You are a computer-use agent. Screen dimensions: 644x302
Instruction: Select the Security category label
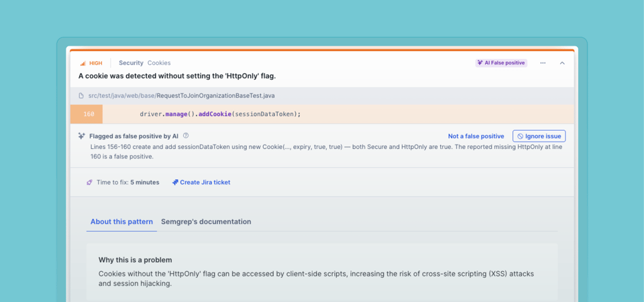coord(131,63)
